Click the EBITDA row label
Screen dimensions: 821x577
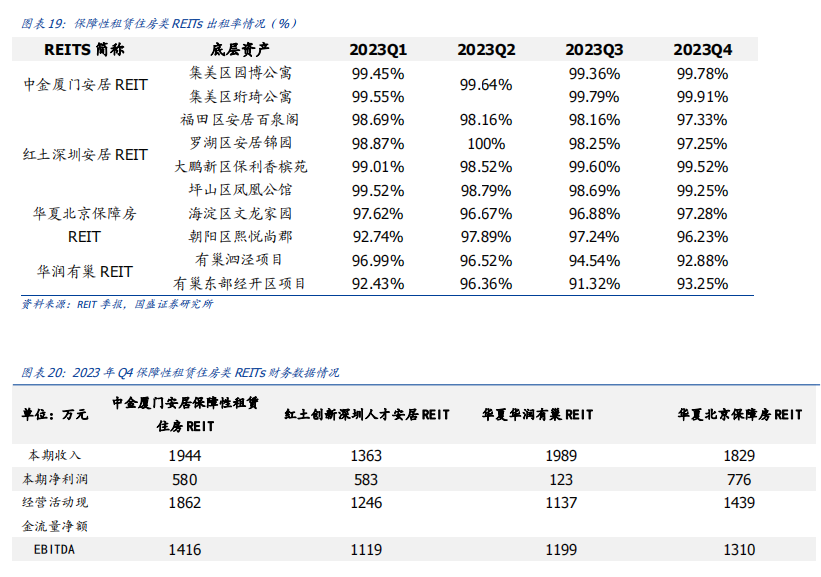[x=54, y=550]
